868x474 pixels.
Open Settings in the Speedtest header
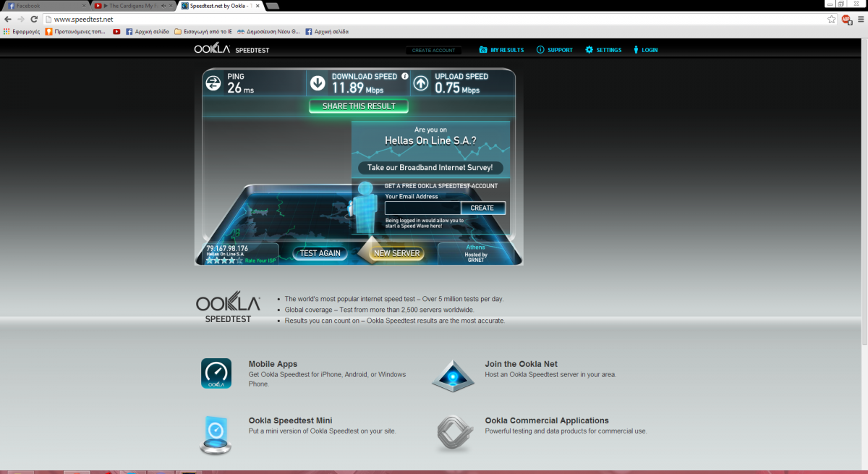coord(603,50)
